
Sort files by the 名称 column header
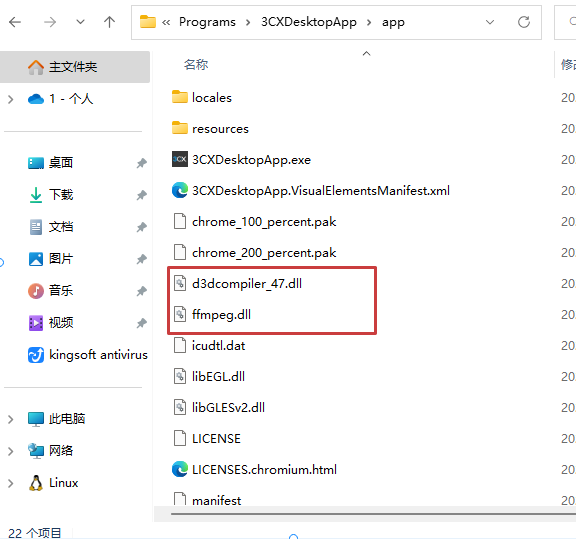(196, 65)
